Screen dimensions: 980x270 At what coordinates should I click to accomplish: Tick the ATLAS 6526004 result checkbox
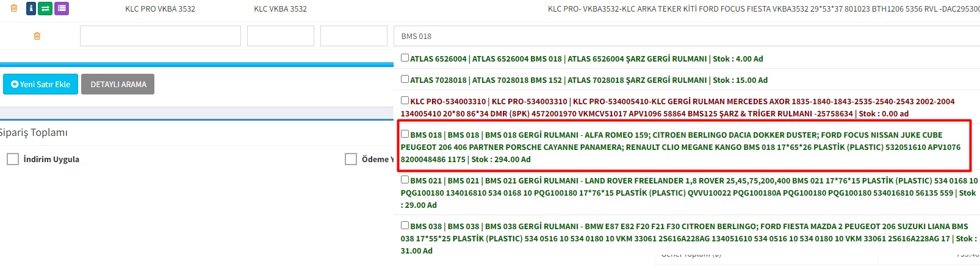click(405, 58)
